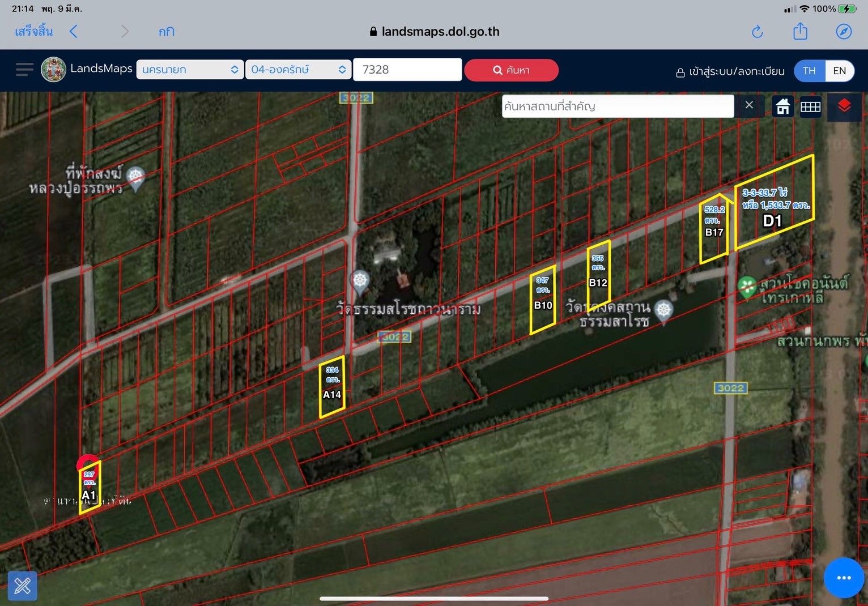Viewport: 868px width, 606px height.
Task: Go back with the Safari back arrow
Action: coord(73,31)
